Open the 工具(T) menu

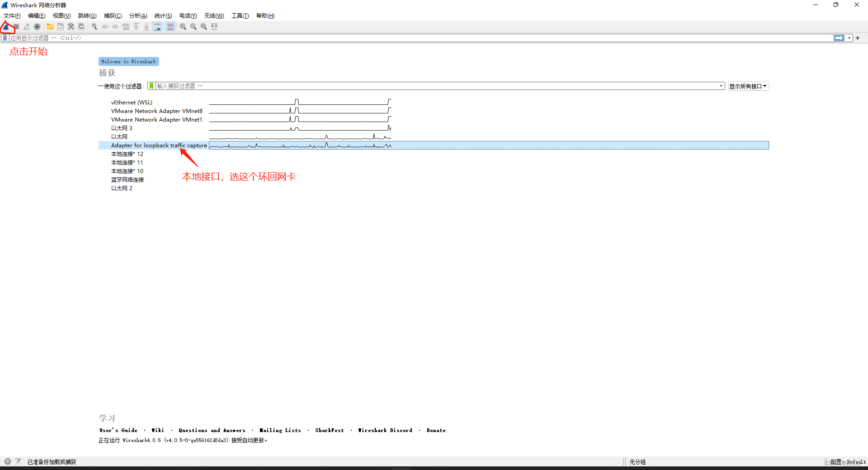pyautogui.click(x=240, y=16)
